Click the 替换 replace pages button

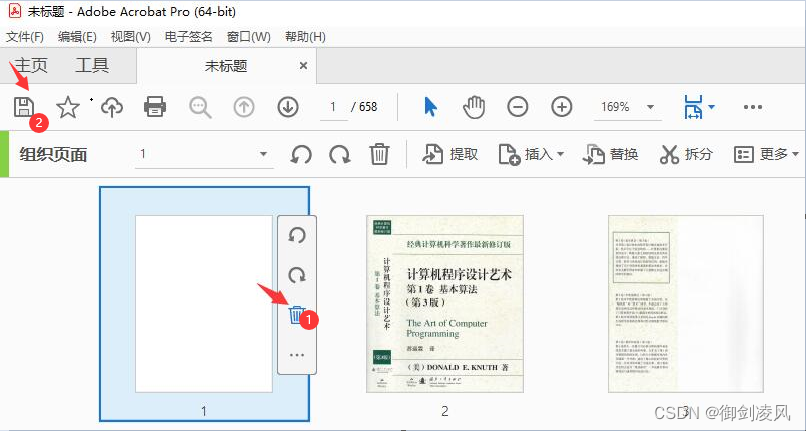pos(611,154)
